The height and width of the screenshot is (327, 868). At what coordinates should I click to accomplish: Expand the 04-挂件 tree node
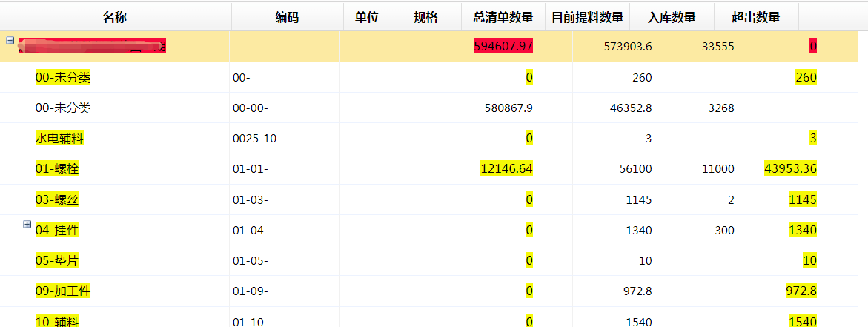(27, 225)
